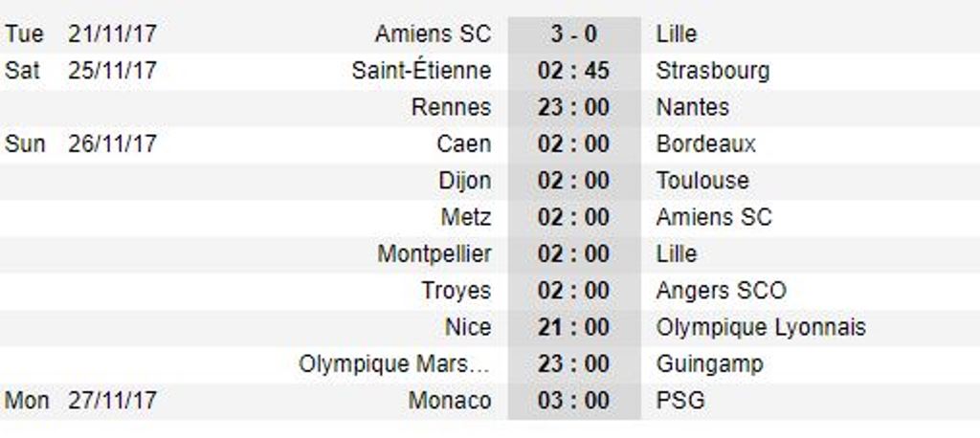
Task: Open Guingamp team page
Action: click(709, 364)
